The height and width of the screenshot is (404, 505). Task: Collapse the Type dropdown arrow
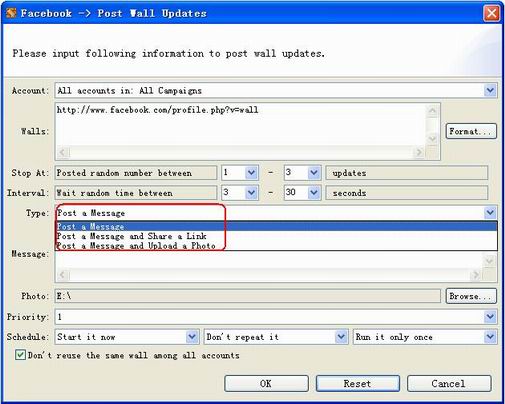coord(490,212)
